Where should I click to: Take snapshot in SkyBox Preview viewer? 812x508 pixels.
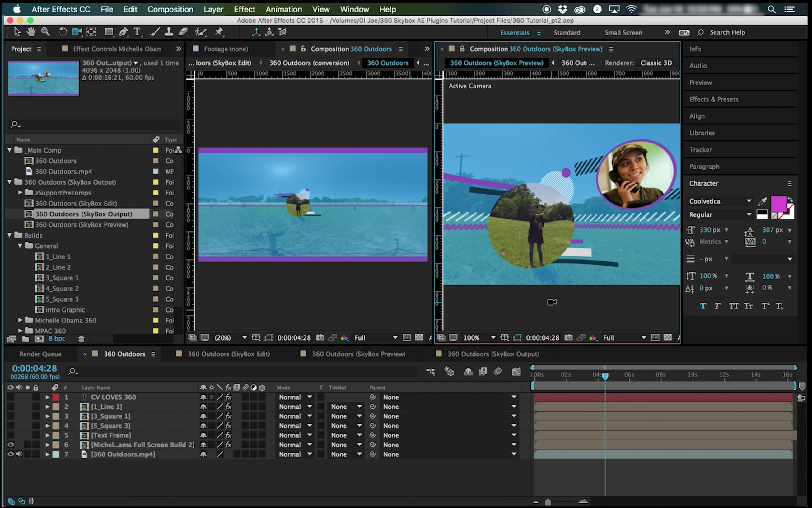tap(568, 337)
